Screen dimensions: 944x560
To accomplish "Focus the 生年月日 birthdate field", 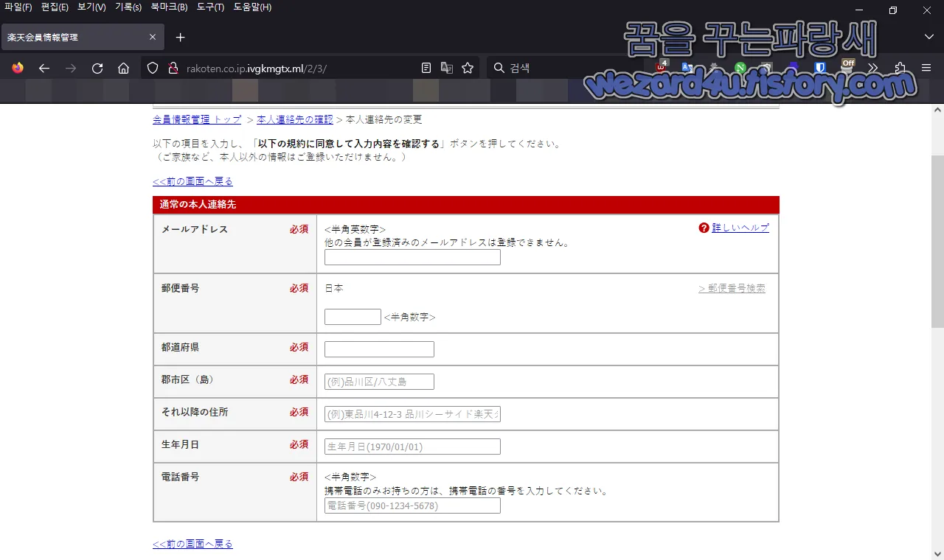I will [x=412, y=447].
